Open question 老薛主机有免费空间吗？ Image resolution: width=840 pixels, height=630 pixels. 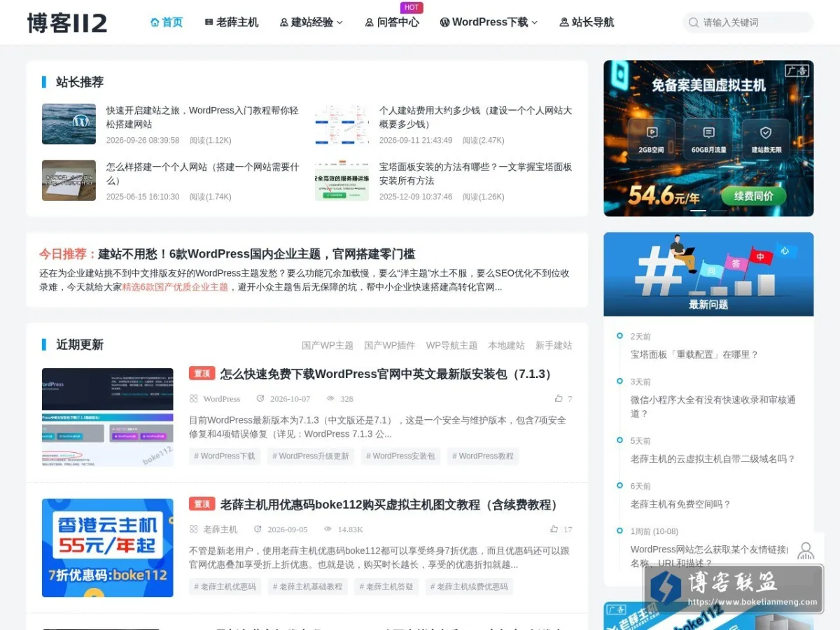point(680,504)
